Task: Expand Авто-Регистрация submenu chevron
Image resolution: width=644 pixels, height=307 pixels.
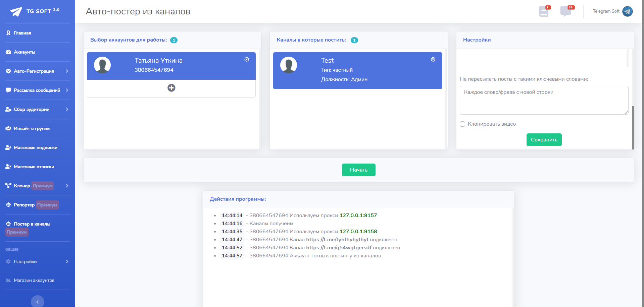Action: pos(67,71)
